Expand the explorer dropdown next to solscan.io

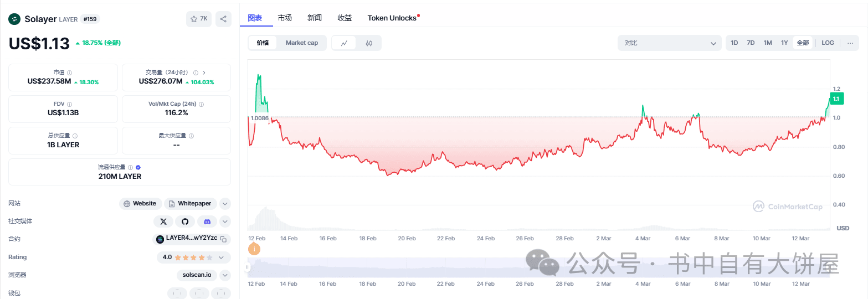pyautogui.click(x=225, y=275)
